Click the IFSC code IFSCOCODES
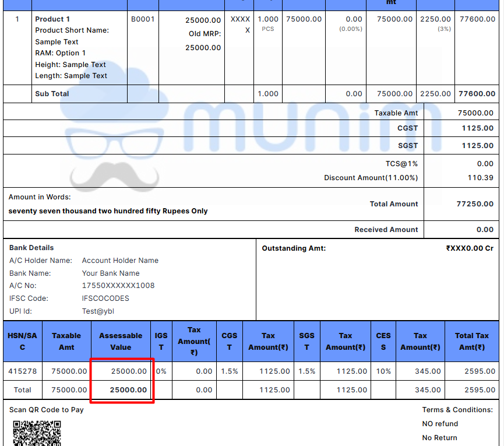 coord(105,298)
